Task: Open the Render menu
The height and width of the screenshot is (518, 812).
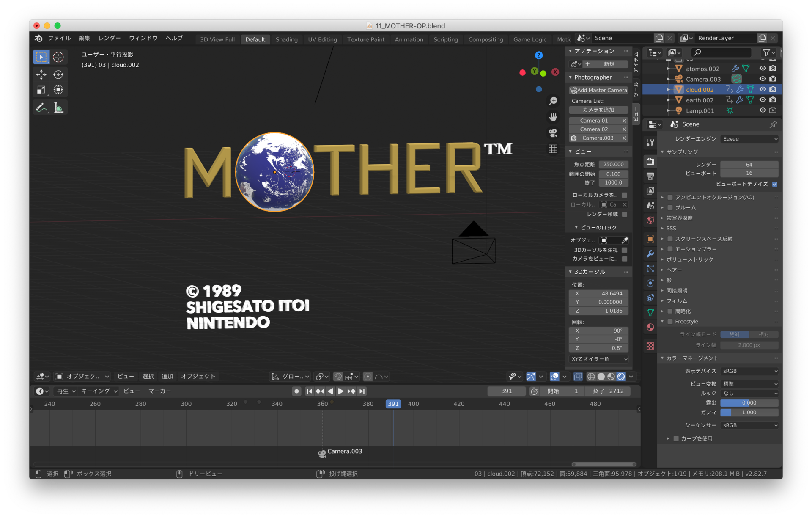Action: (x=110, y=38)
